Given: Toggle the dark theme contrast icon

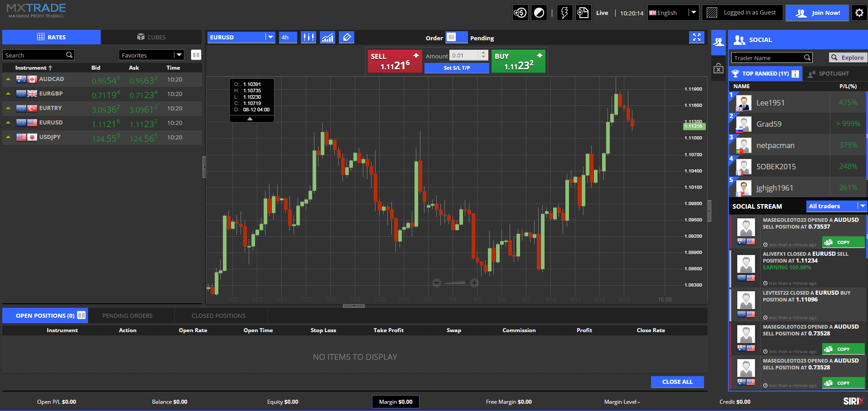Looking at the screenshot, I should pos(539,13).
